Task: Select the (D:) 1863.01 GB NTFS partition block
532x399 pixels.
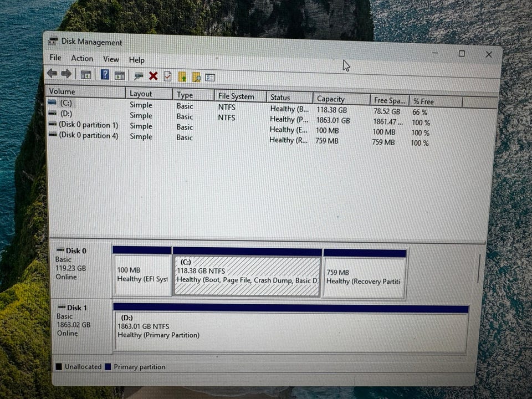Action: pos(291,329)
